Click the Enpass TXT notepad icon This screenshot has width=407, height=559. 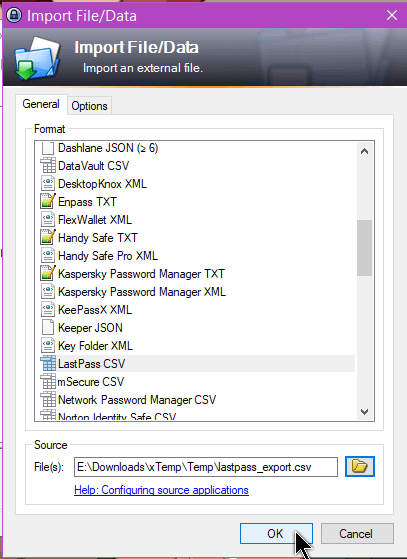(48, 201)
